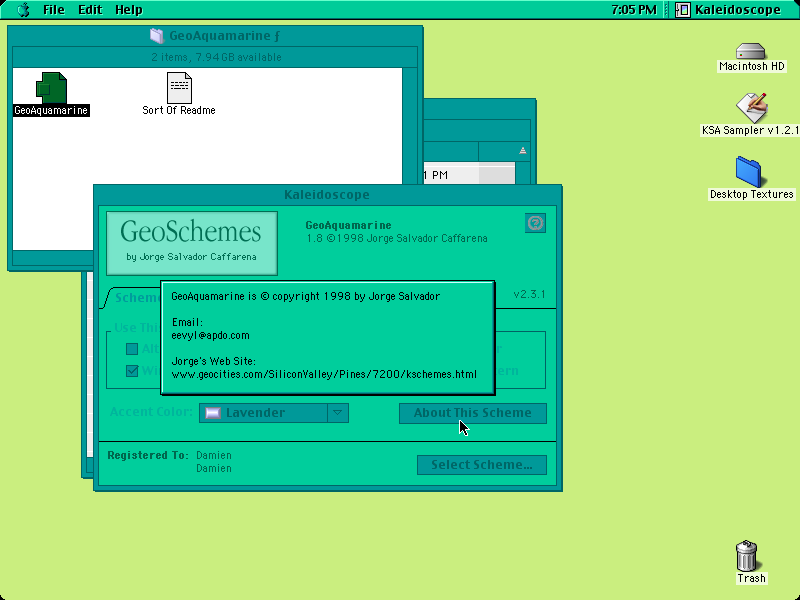
Task: Switch to the partly hidden Scheme tab
Action: (x=134, y=297)
